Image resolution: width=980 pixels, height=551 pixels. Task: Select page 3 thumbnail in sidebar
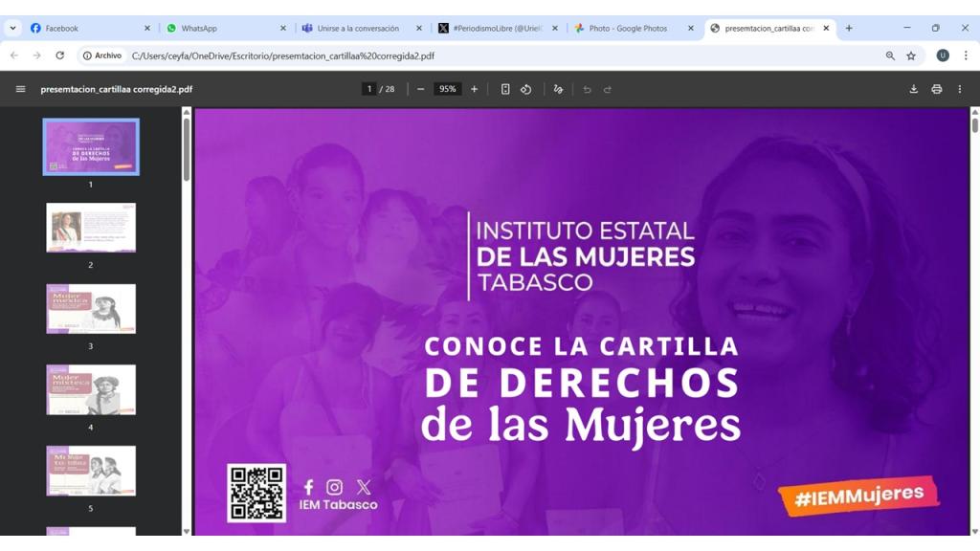pos(91,309)
